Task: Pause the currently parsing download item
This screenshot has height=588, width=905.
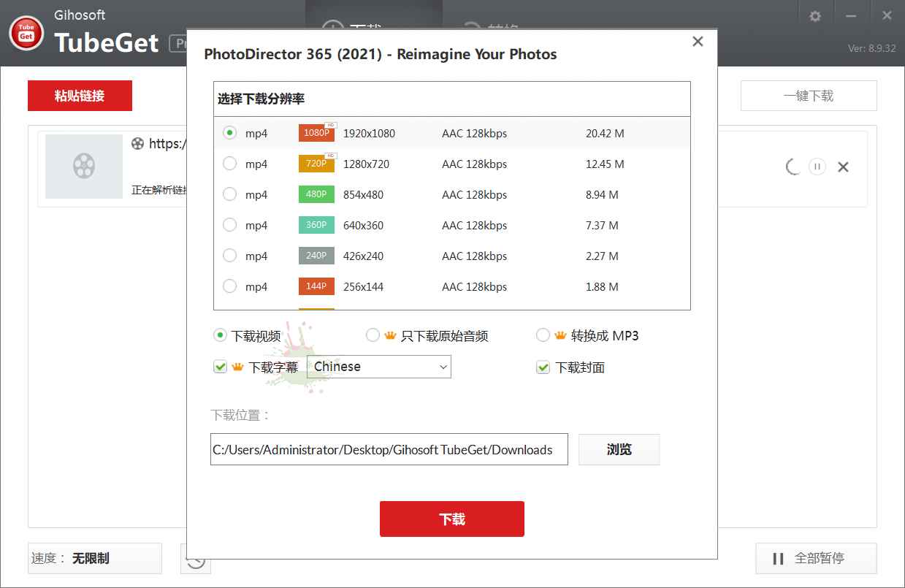Action: click(x=817, y=167)
